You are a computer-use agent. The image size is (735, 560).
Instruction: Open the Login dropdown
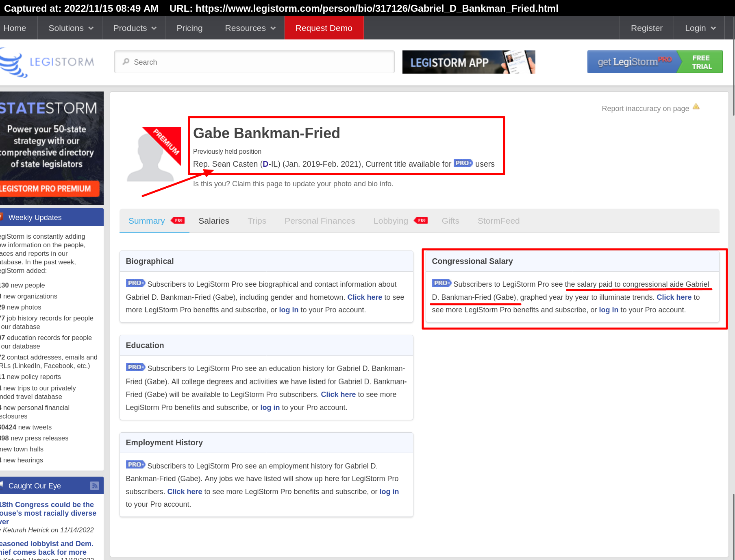click(700, 28)
